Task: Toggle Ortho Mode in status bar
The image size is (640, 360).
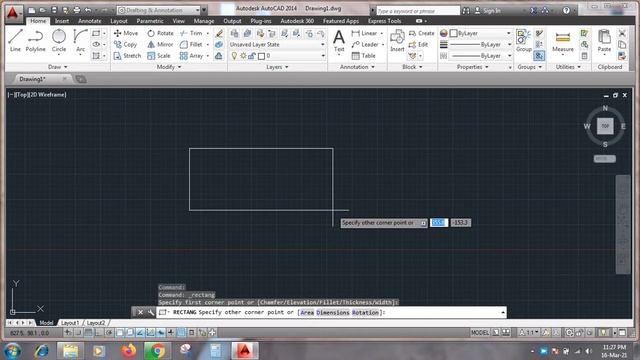Action: [99, 333]
